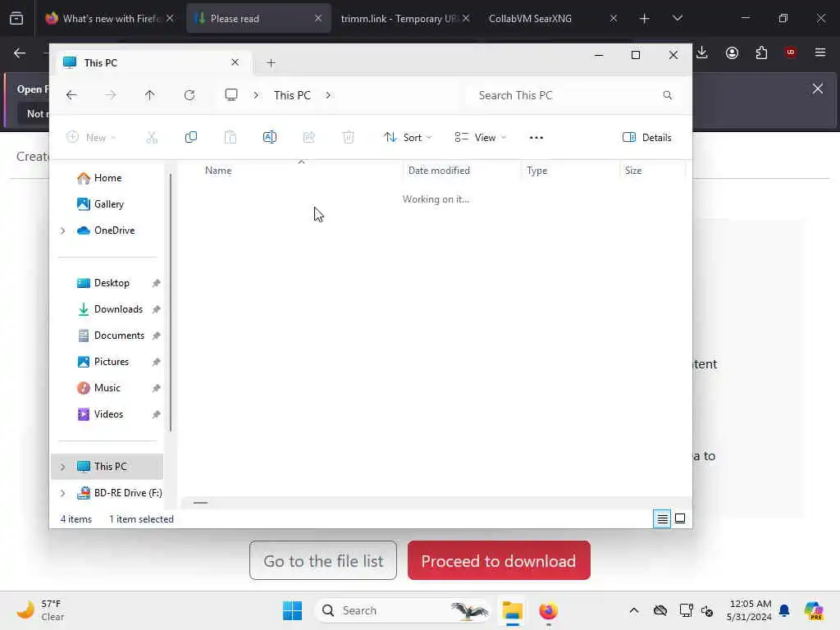Open Firefox account icon
The height and width of the screenshot is (630, 840).
coord(732,52)
